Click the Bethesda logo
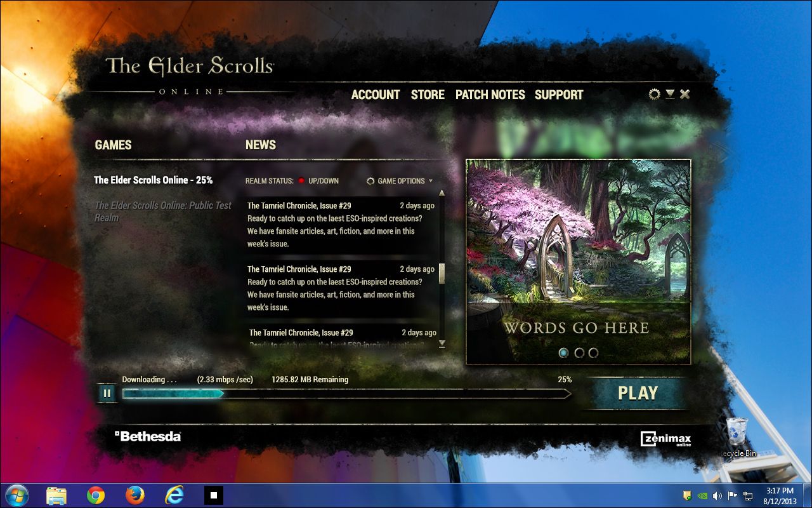Screen dimensions: 812x508 [x=148, y=436]
